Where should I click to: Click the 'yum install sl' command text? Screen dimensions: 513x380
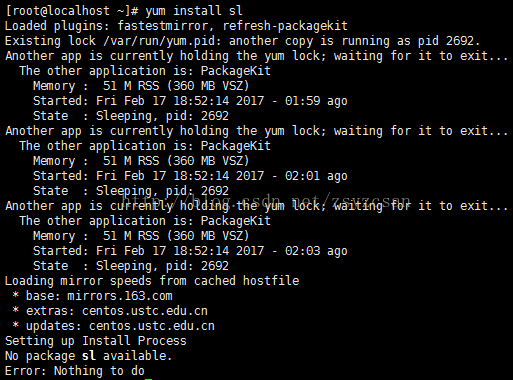tap(194, 11)
